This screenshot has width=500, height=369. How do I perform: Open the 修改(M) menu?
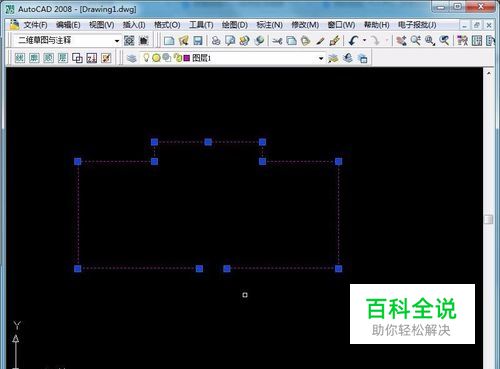tap(305, 25)
